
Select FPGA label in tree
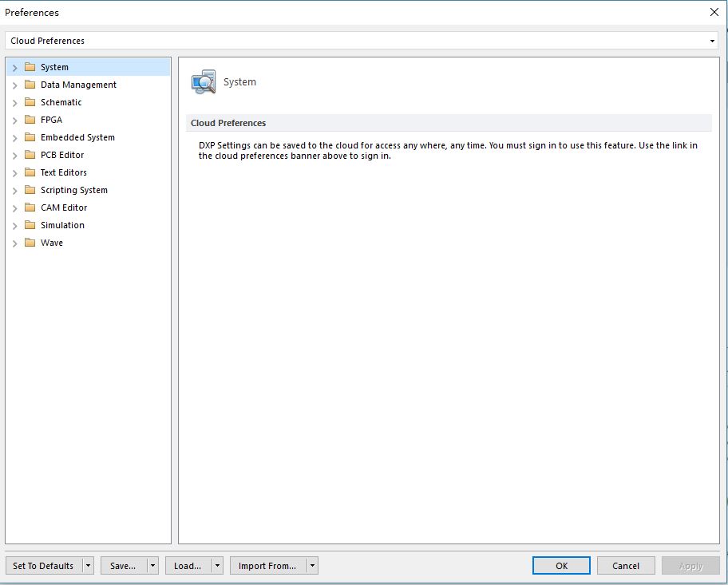[x=51, y=120]
